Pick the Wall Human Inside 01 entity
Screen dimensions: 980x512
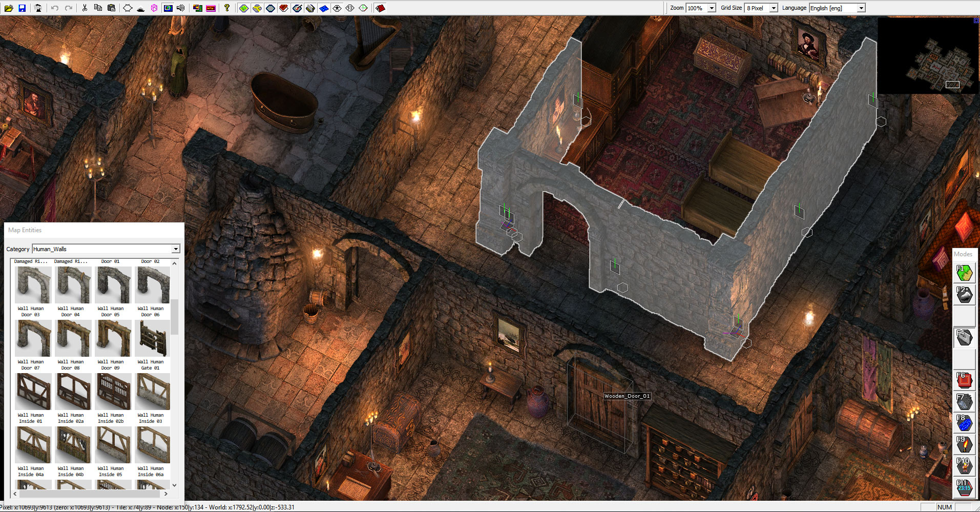coord(33,392)
